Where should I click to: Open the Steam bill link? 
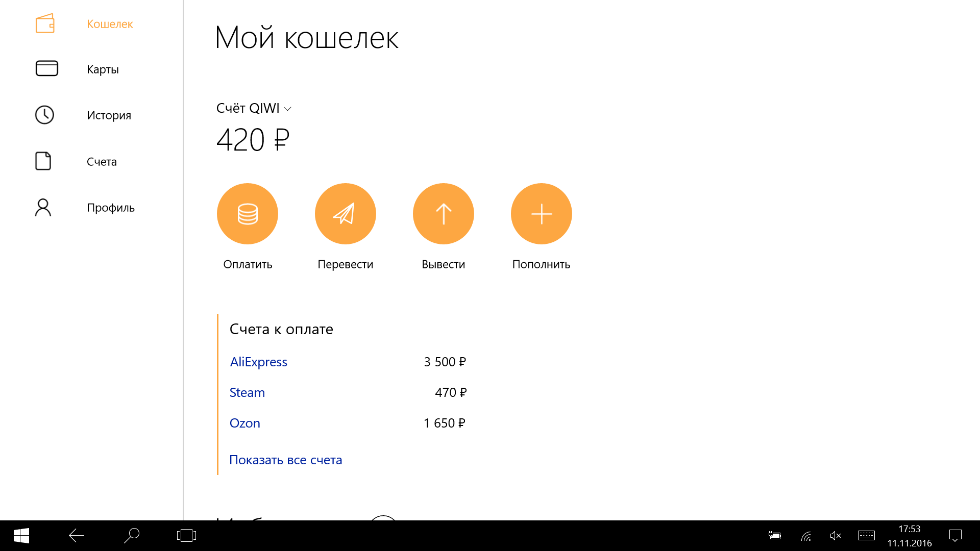pos(247,392)
